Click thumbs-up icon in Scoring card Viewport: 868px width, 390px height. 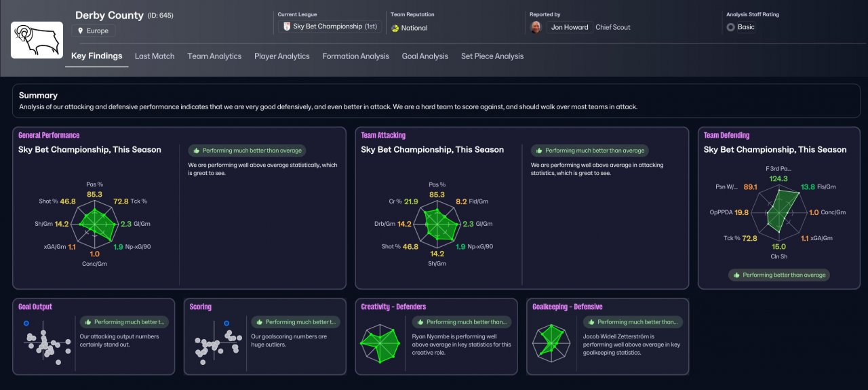259,322
